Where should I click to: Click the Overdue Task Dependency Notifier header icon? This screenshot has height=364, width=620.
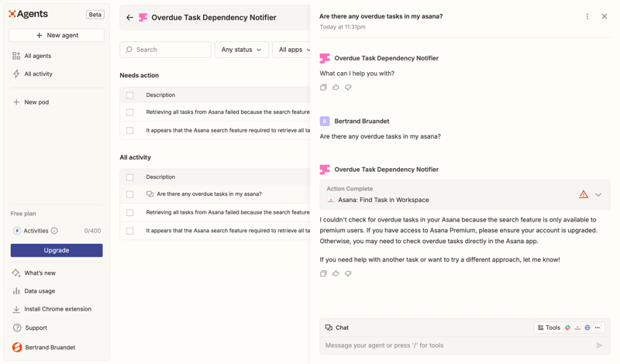pos(143,17)
